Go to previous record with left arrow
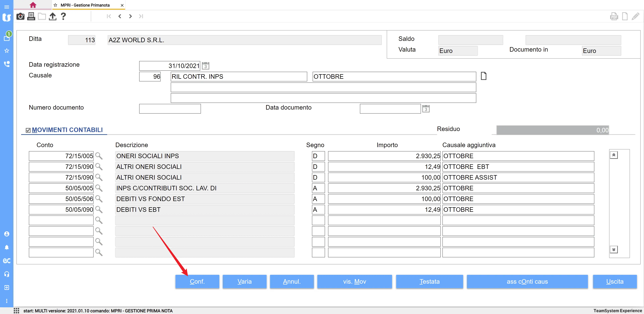The width and height of the screenshot is (644, 314). coord(120,16)
